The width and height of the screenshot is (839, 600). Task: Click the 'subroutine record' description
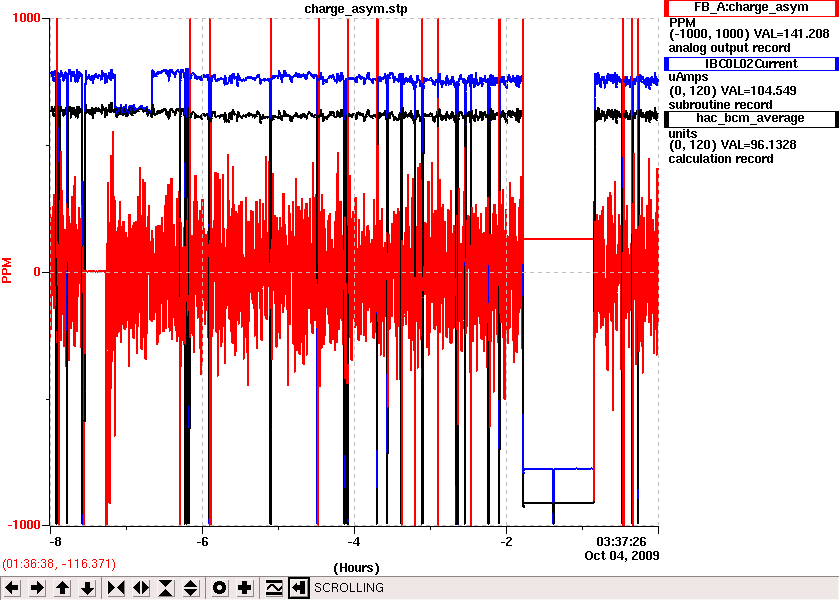coord(721,104)
